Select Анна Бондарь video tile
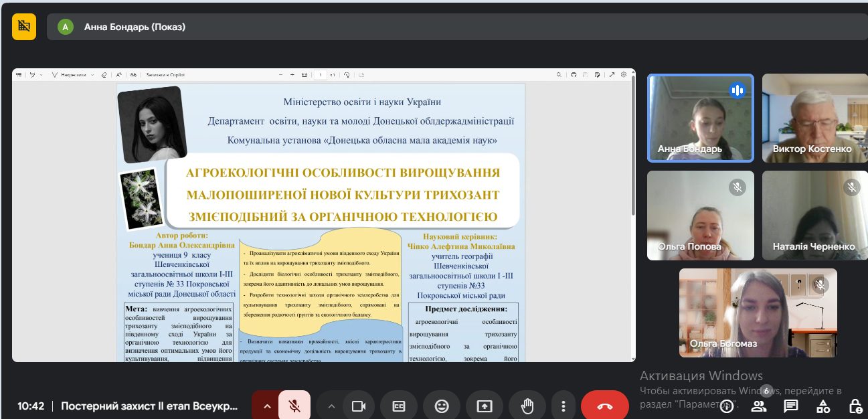868x419 pixels. (x=701, y=118)
